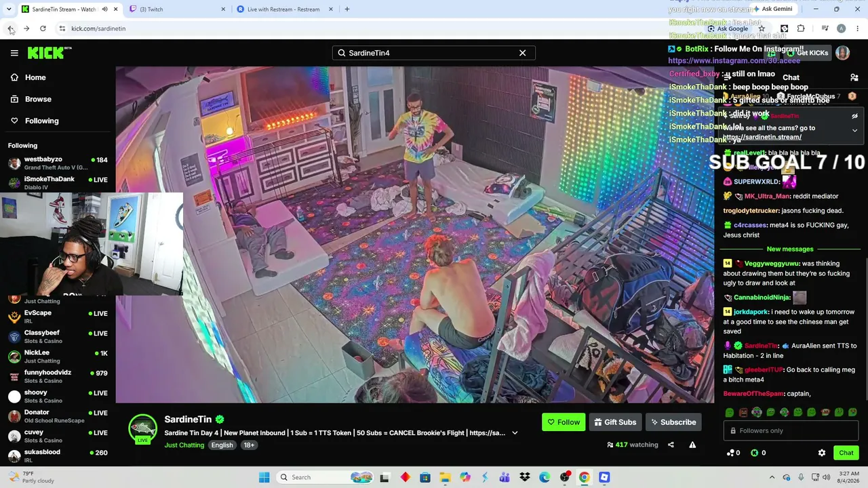Open Google Chrome from the taskbar
Viewport: 868px width, 488px height.
(584, 477)
